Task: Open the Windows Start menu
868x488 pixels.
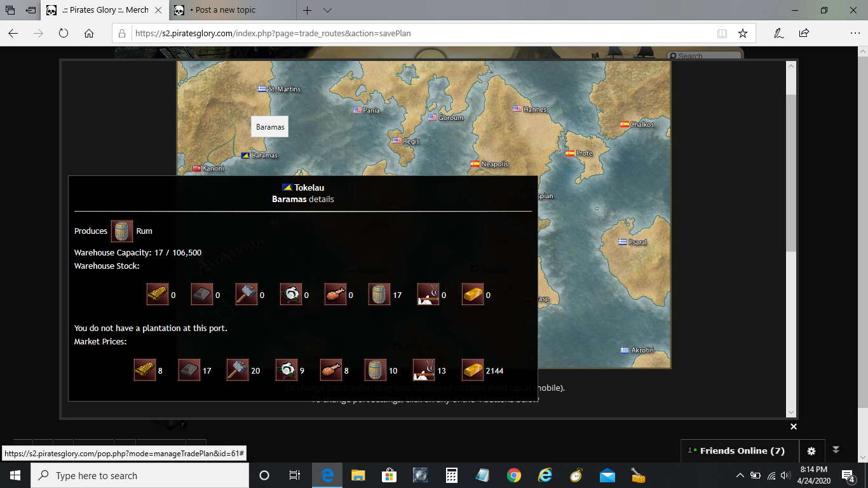Action: click(x=15, y=475)
